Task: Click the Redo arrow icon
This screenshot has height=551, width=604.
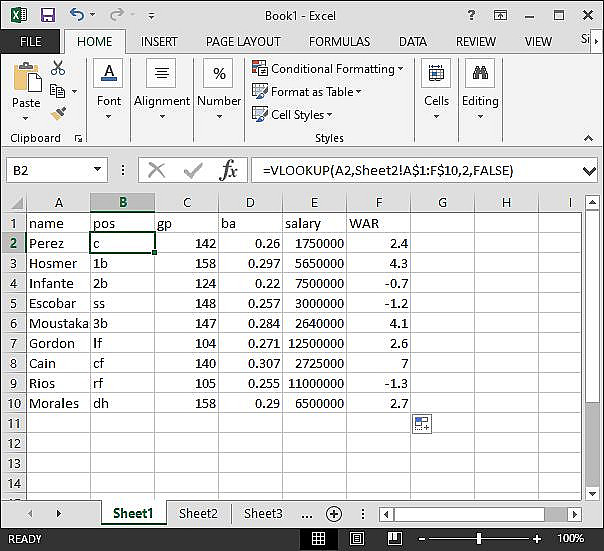Action: [x=116, y=15]
